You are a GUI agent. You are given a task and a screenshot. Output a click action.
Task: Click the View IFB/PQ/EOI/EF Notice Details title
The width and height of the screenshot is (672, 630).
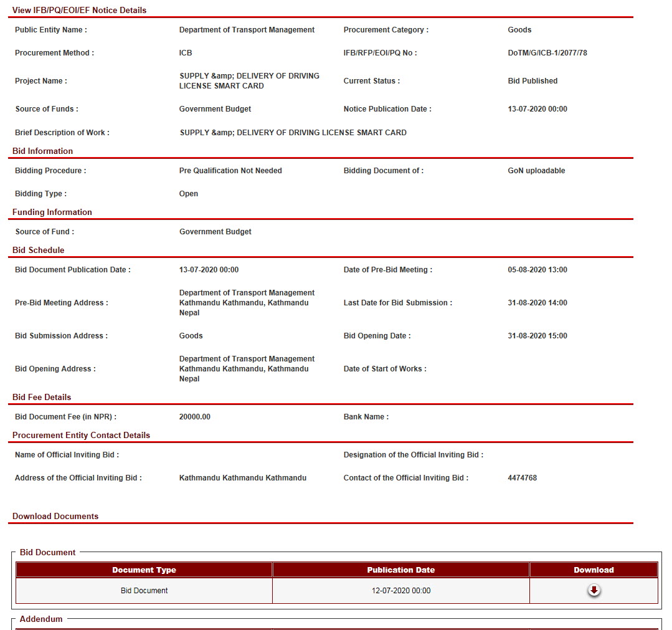pos(79,10)
